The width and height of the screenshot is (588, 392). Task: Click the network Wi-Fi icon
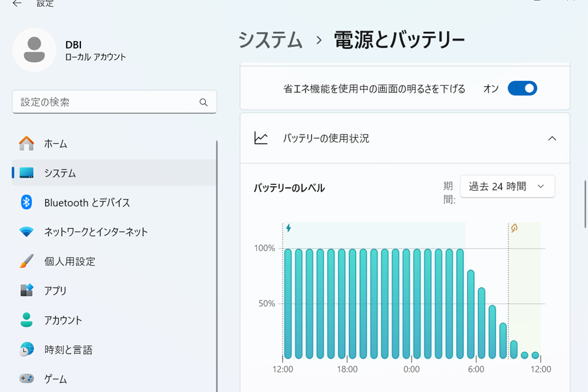pyautogui.click(x=26, y=232)
